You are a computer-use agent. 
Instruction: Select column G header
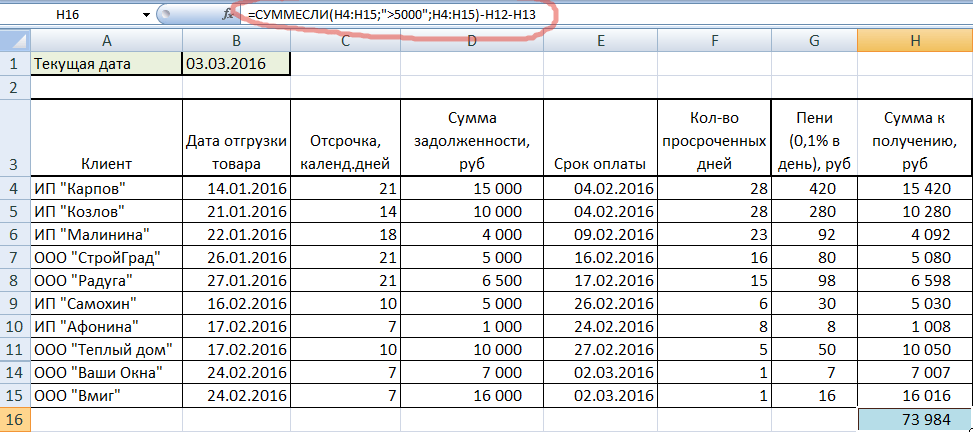[814, 42]
